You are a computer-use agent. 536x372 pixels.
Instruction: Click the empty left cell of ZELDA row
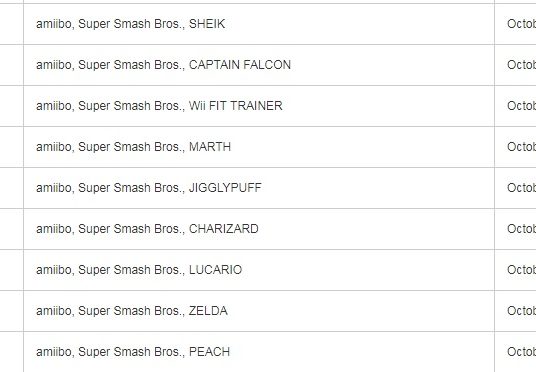click(11, 311)
